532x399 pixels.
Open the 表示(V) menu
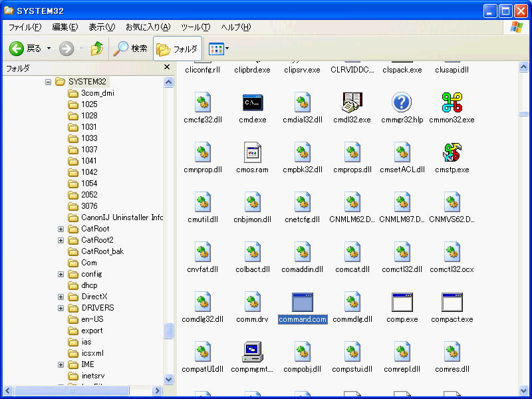click(102, 27)
